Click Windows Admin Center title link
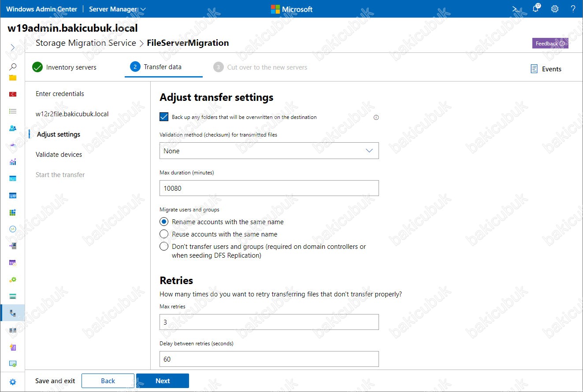Screen dimensions: 583x392 click(42, 9)
